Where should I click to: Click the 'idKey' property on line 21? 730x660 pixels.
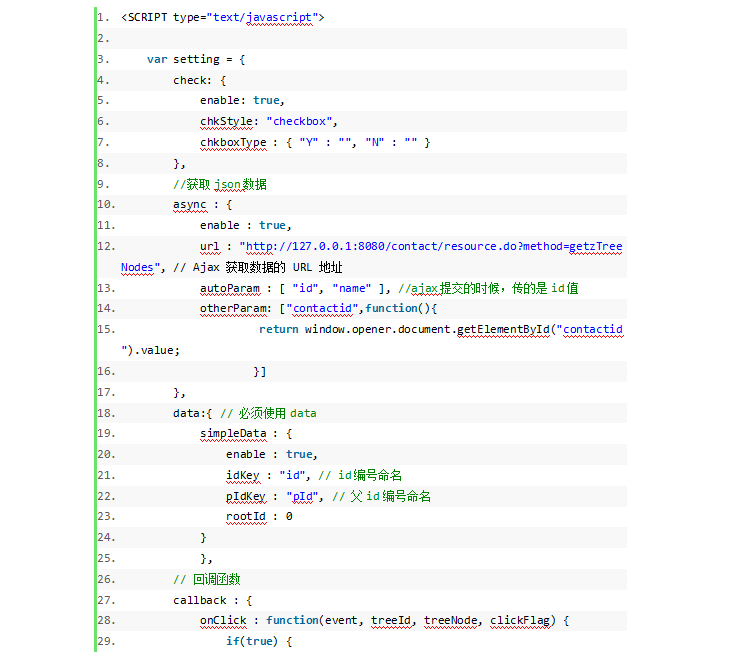tap(242, 475)
